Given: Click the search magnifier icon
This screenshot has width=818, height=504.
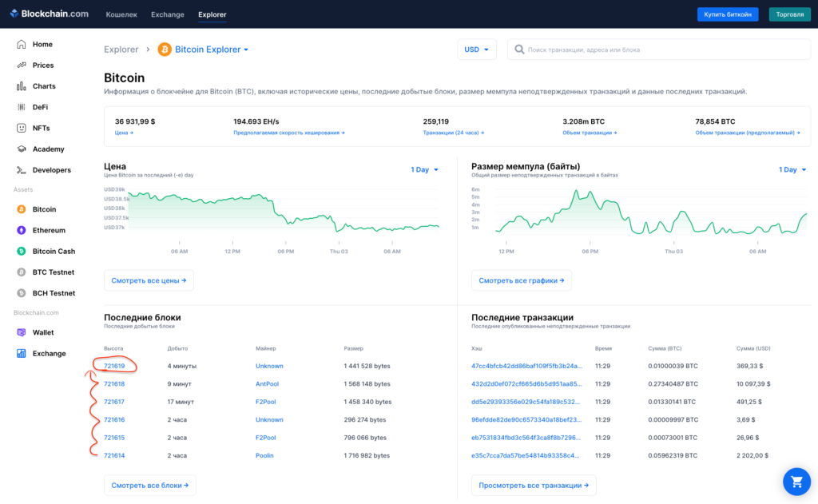Looking at the screenshot, I should coord(519,50).
